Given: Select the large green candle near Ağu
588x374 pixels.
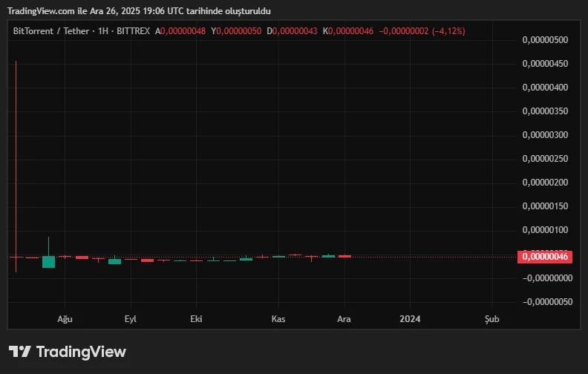Looking at the screenshot, I should (x=48, y=261).
